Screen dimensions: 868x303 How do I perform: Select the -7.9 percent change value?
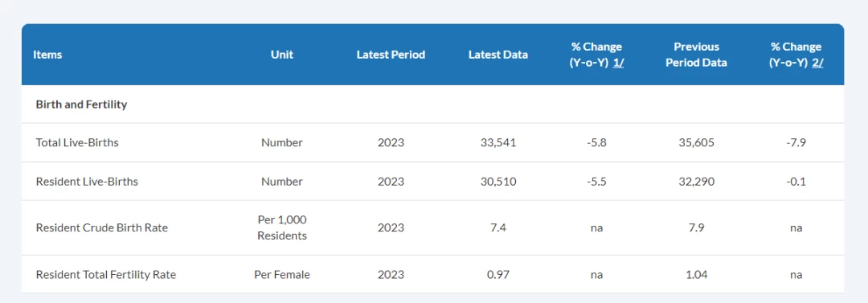(796, 142)
